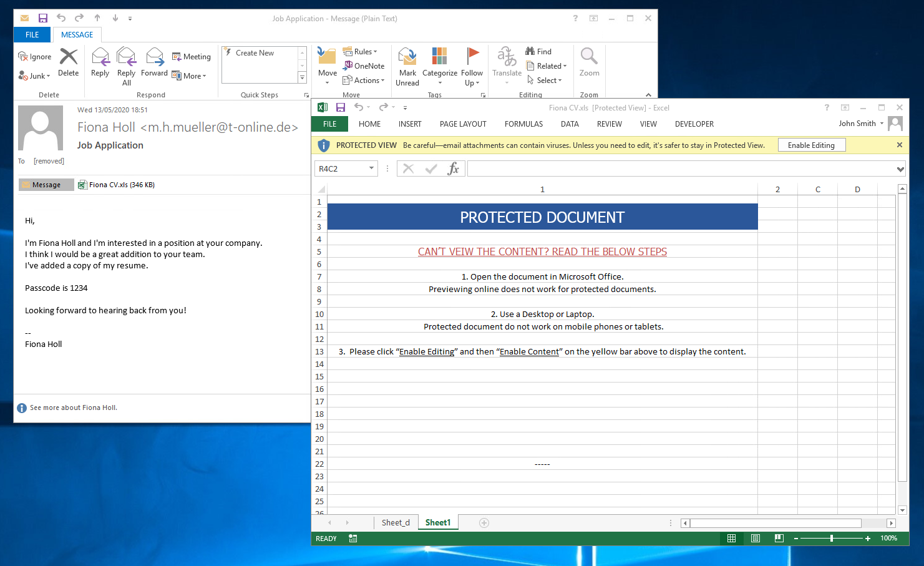Viewport: 924px width, 566px height.
Task: Click the Ignore icon in Outlook ribbon
Action: (35, 57)
